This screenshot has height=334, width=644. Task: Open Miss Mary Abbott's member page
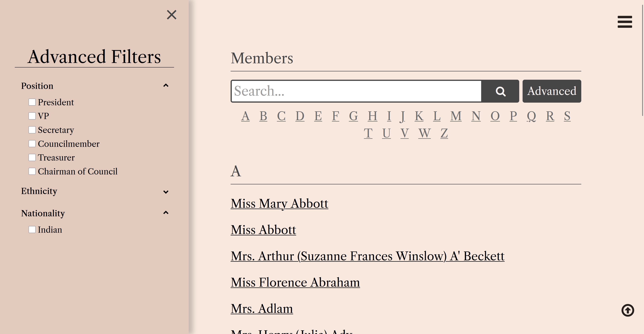pyautogui.click(x=279, y=203)
